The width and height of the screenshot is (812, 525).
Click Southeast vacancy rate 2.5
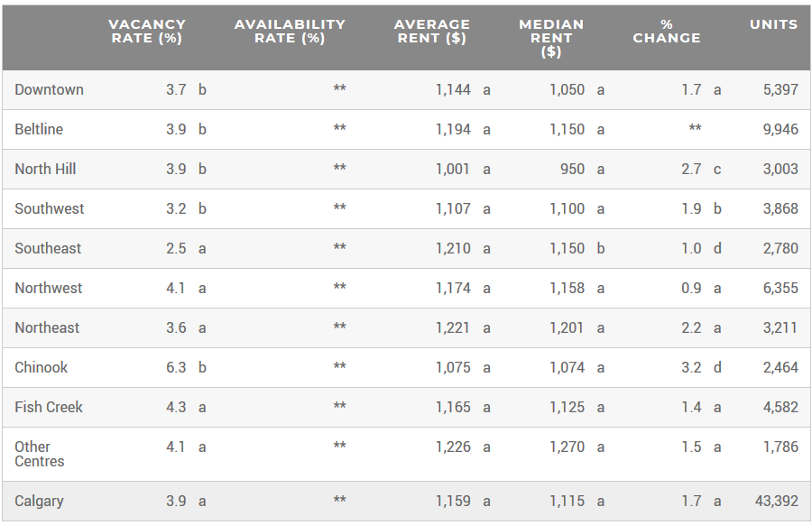click(x=176, y=248)
